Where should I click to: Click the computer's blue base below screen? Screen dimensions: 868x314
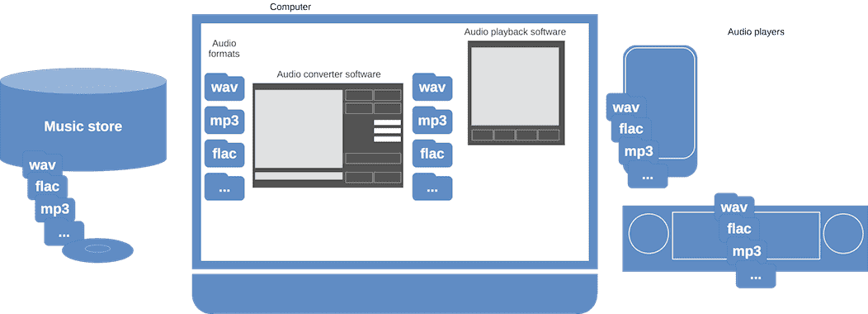click(394, 293)
